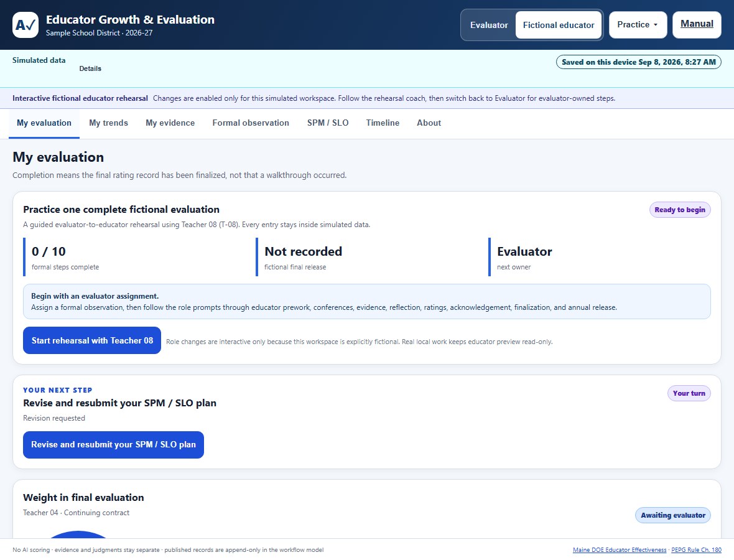Click the Revision requested status text

pos(54,418)
